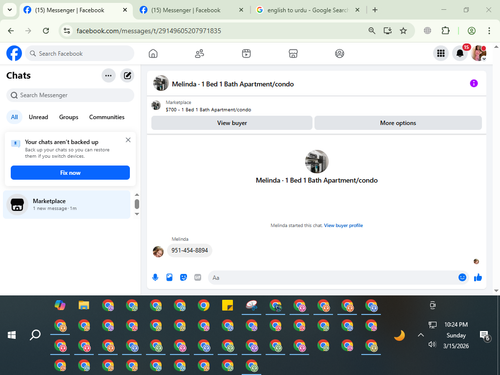Open the Reels video icon
Screen dimensions: 500x375
246,53
